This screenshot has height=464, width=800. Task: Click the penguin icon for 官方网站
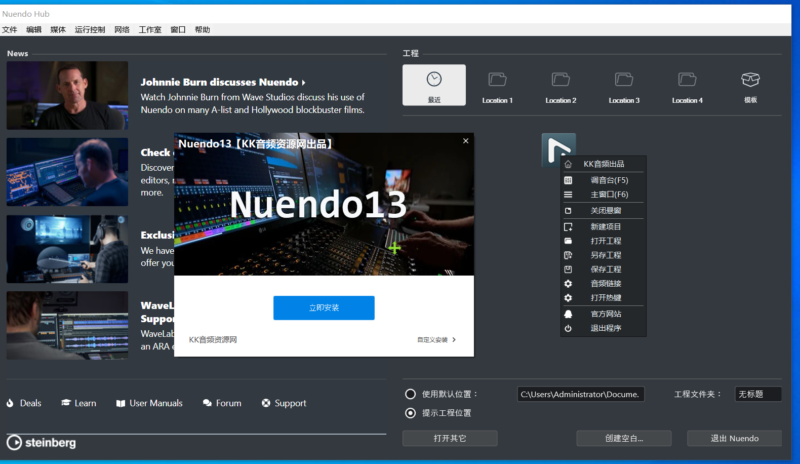coord(568,314)
